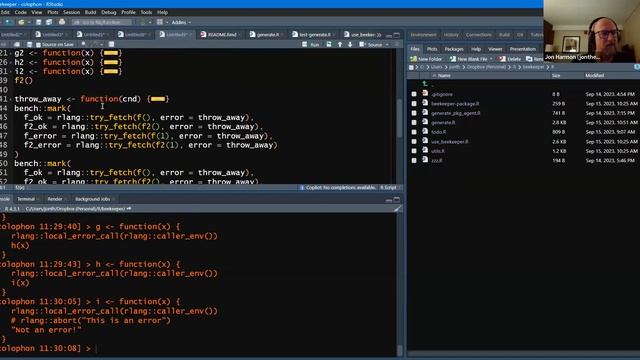Screen dimensions: 640x360
Task: Run the current line with Run button
Action: tap(311, 44)
